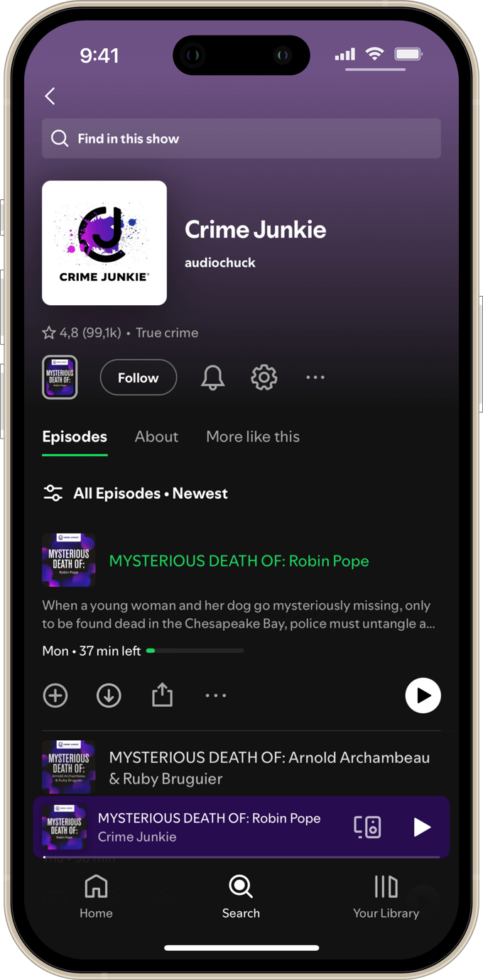Open the green Robin Pope episode title
Screen dimensions: 483x980
pos(239,561)
